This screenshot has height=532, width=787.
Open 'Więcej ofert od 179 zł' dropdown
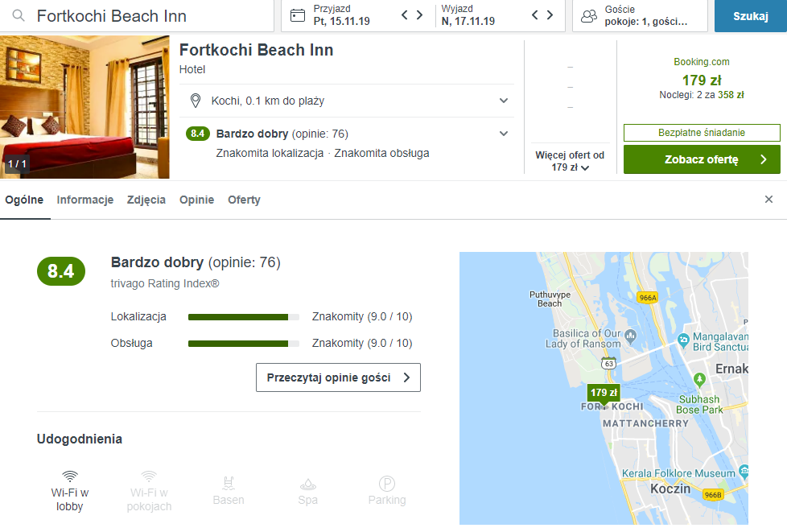570,161
